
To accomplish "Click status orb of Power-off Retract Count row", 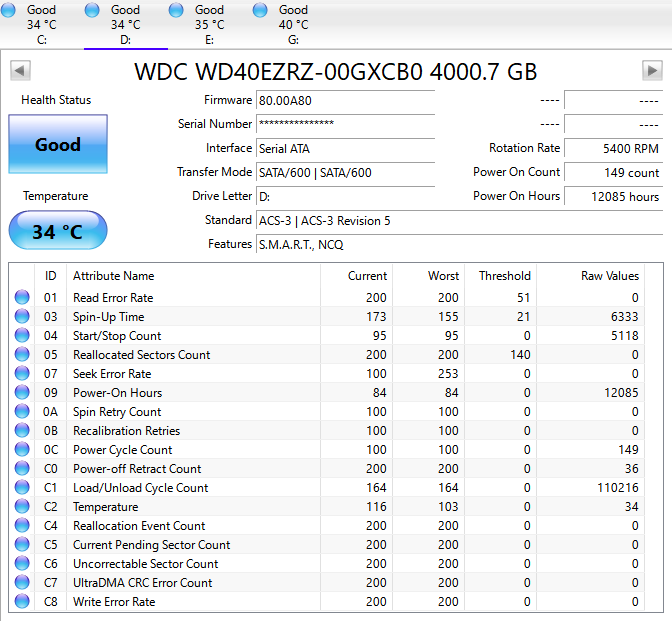I will 22,468.
